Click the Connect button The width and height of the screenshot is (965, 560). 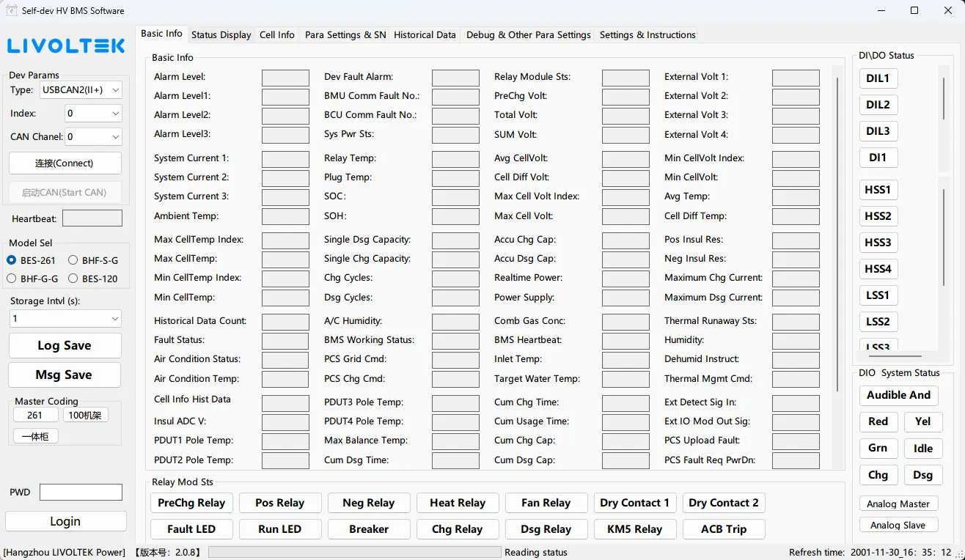(65, 163)
